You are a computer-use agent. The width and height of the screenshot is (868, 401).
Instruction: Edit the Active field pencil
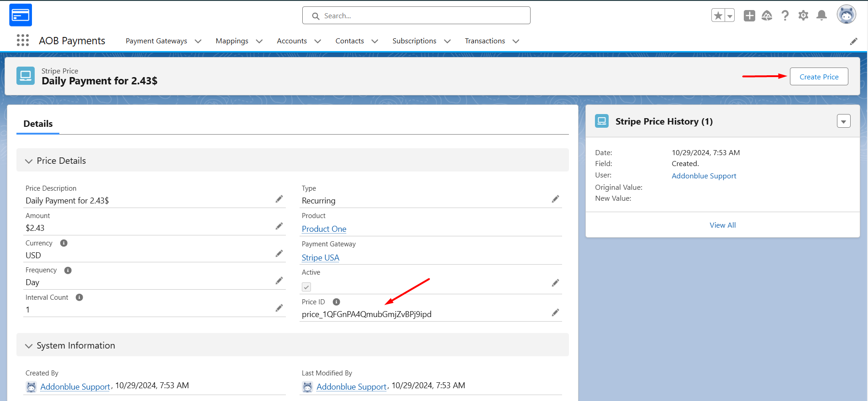tap(555, 283)
